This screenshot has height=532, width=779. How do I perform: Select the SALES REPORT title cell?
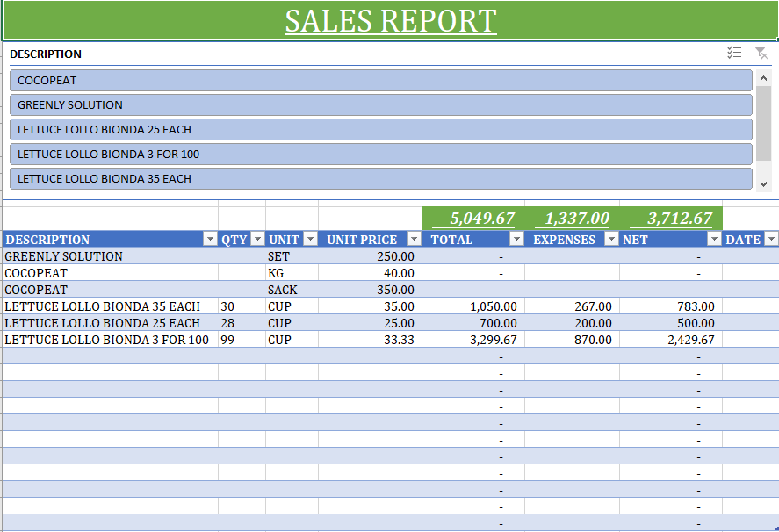(390, 20)
